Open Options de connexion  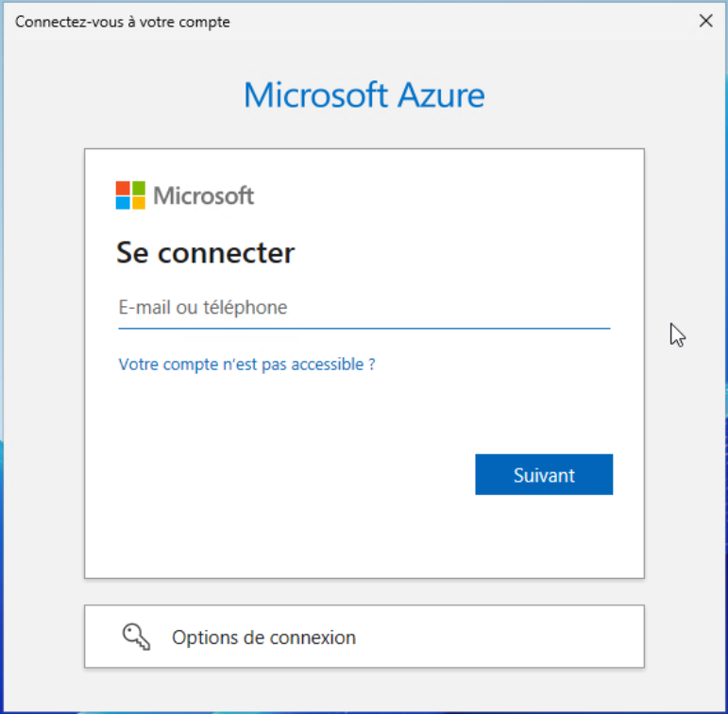point(263,637)
